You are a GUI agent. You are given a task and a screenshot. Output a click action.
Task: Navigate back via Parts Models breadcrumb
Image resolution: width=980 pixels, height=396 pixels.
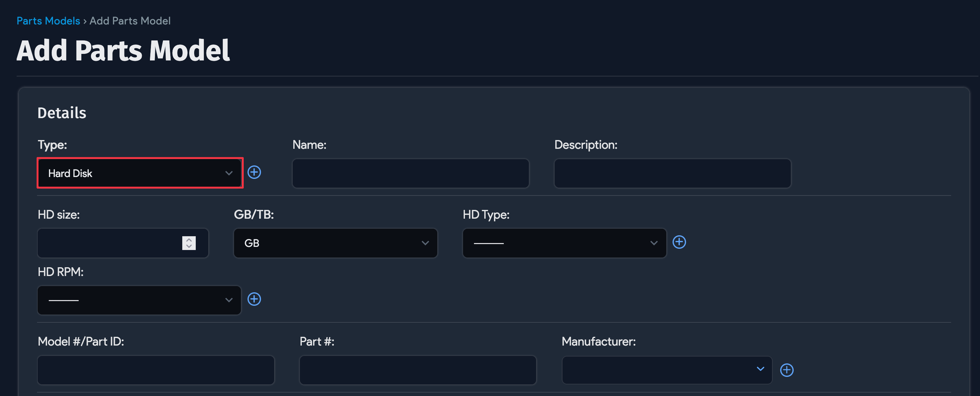48,21
